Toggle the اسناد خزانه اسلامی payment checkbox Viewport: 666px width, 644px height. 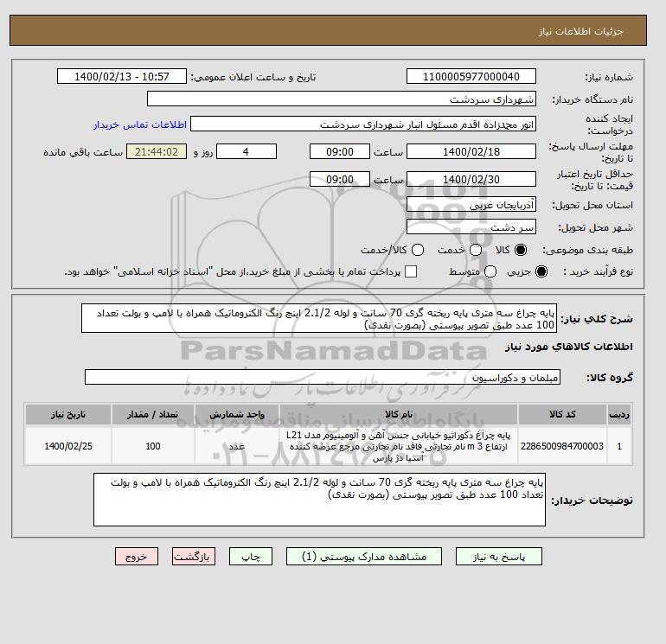tap(411, 271)
